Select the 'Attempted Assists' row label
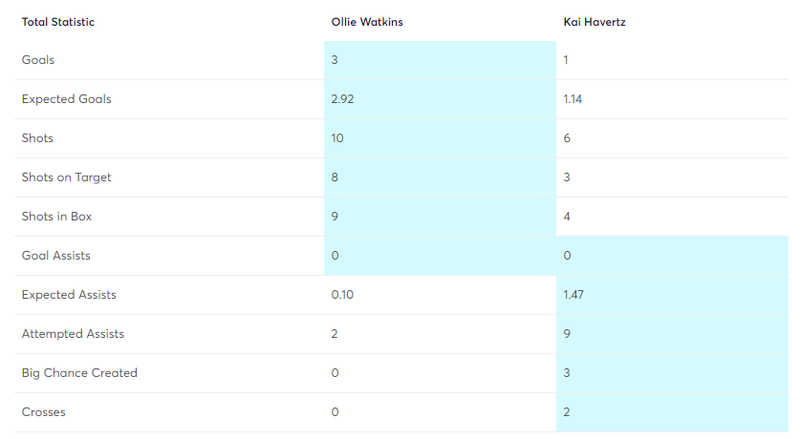 (73, 334)
